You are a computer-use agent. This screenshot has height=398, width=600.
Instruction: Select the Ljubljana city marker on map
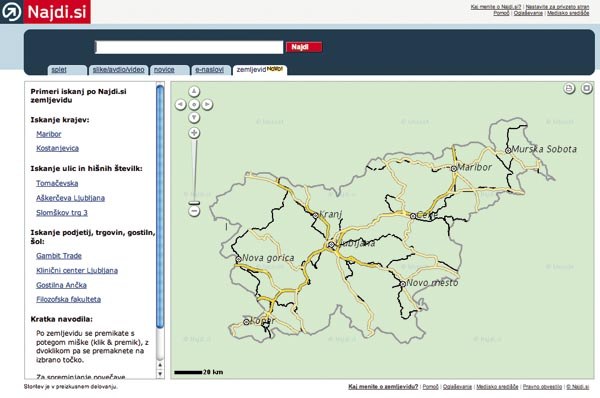331,245
